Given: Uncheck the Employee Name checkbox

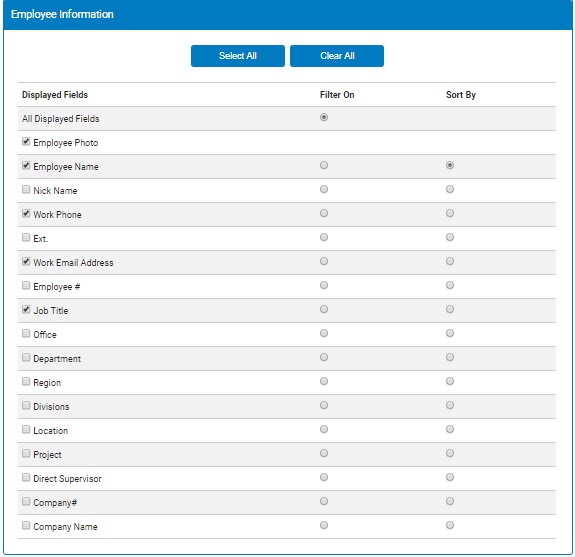Looking at the screenshot, I should point(26,165).
